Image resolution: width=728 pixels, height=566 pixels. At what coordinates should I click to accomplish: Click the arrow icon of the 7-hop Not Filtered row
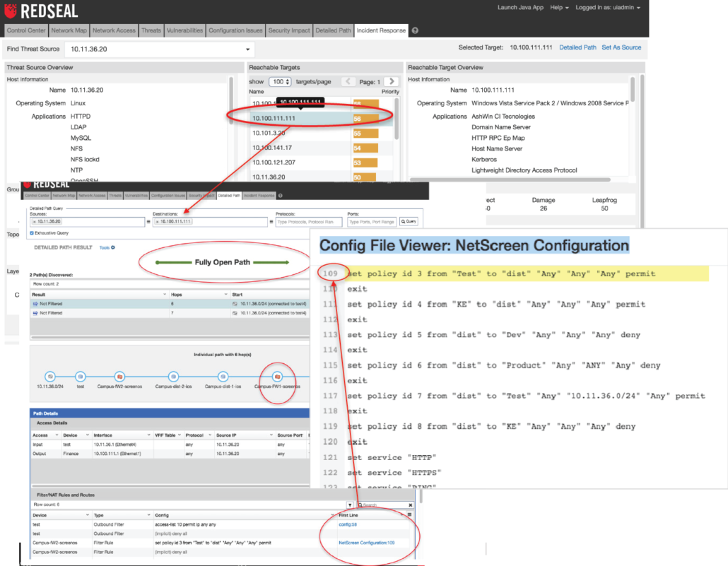[x=35, y=313]
